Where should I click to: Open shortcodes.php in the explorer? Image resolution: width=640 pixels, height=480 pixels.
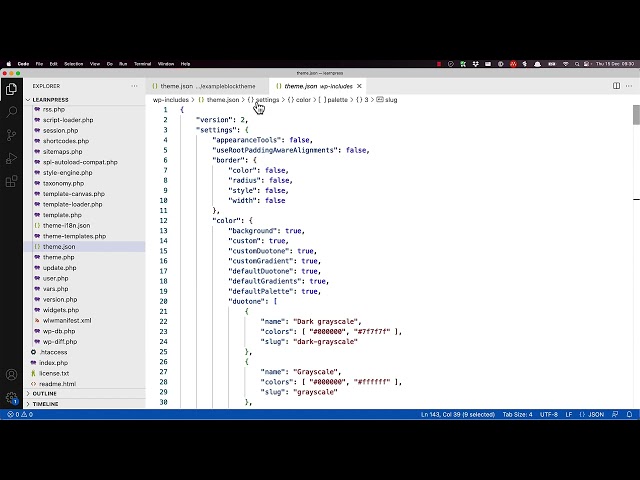(x=66, y=141)
